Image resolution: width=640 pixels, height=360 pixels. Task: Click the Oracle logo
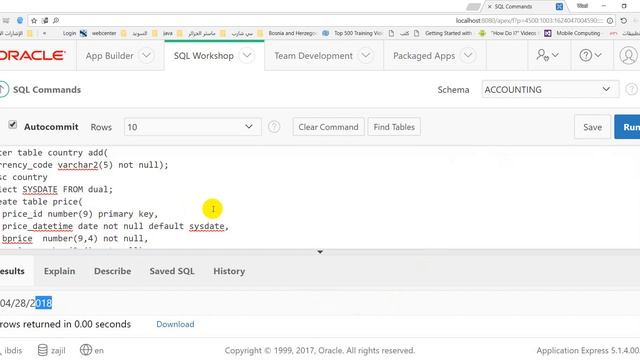[32, 56]
